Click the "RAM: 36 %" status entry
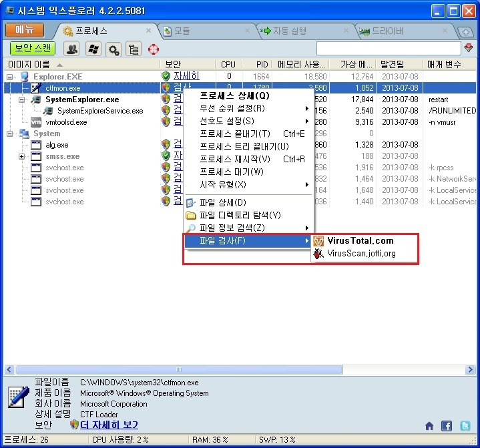Screen dimensions: 480x448 tap(210, 440)
